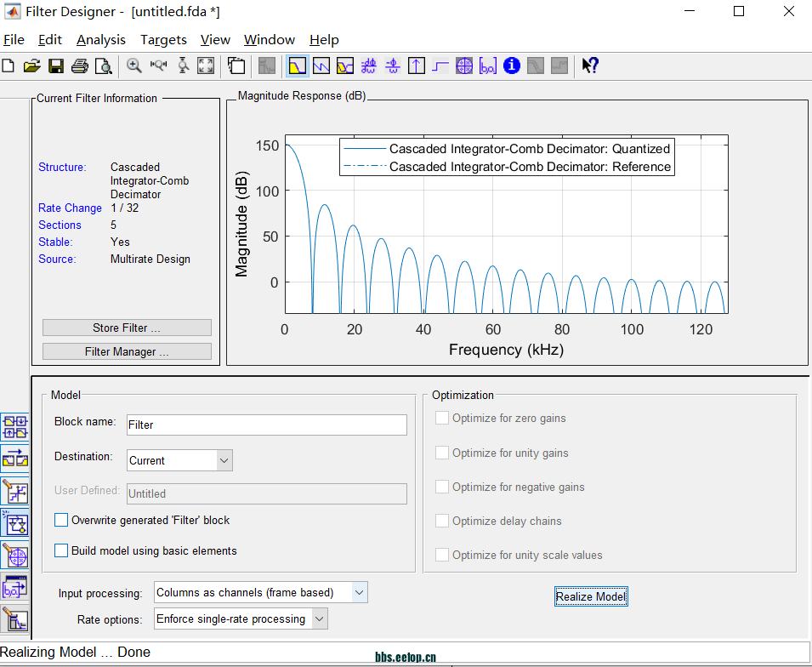
Task: Open the View menu
Action: [x=215, y=40]
